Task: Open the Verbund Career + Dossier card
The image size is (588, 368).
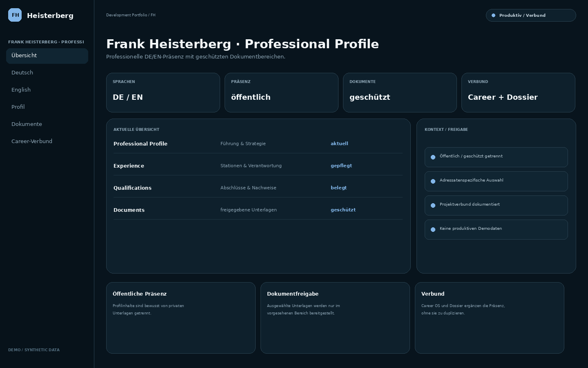Action: [x=518, y=92]
